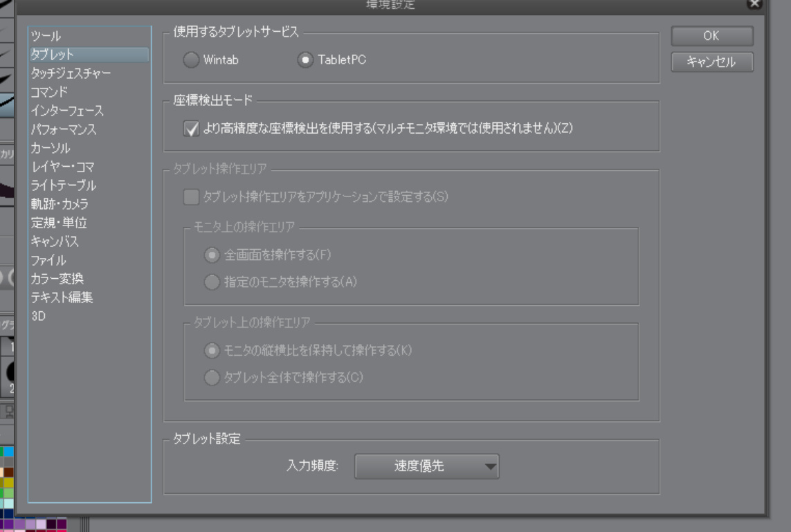791x532 pixels.
Task: Close the 環境設定 dialog with X
Action: [x=754, y=3]
